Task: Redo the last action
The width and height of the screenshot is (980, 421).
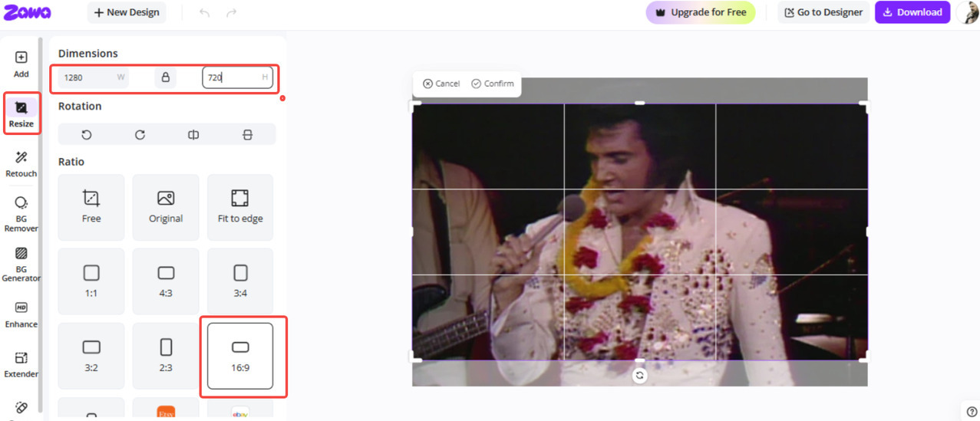Action: [231, 12]
